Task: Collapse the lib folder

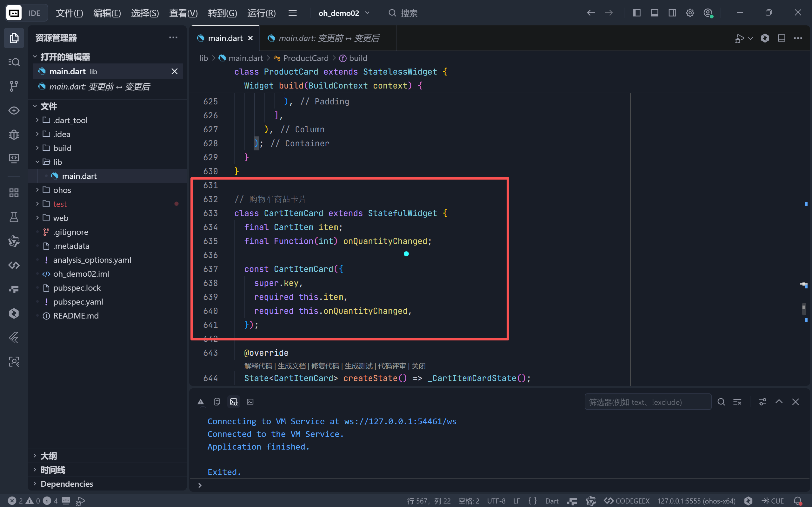Action: pos(57,162)
